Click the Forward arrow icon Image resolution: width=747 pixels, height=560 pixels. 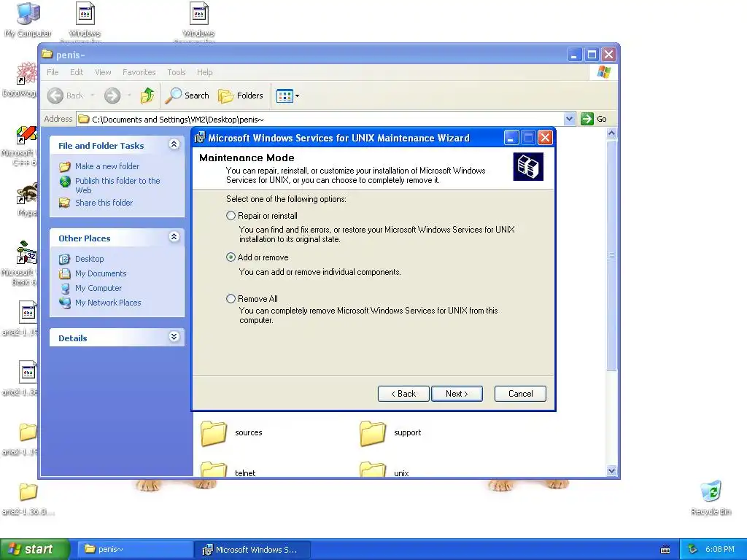coord(112,96)
